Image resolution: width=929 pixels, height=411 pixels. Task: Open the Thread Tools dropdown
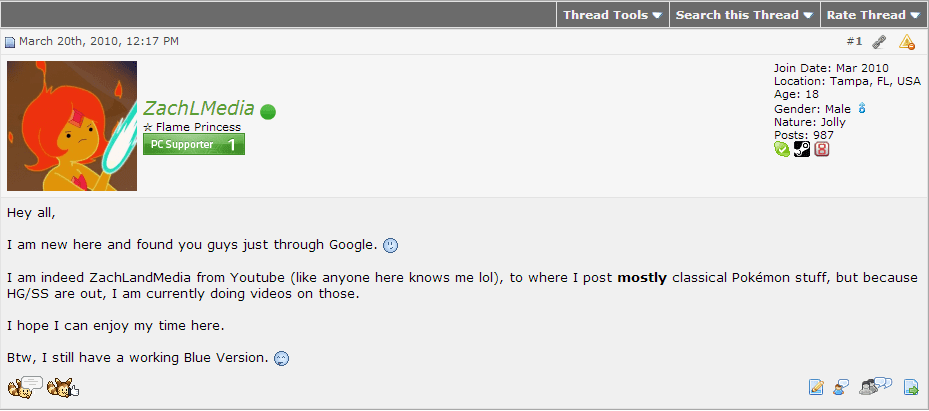(612, 15)
